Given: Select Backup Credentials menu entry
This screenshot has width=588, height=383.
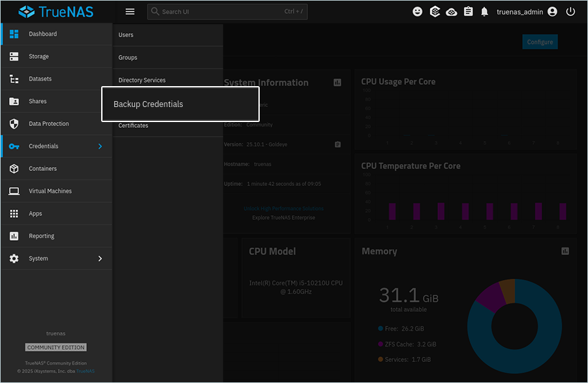Looking at the screenshot, I should tap(180, 104).
